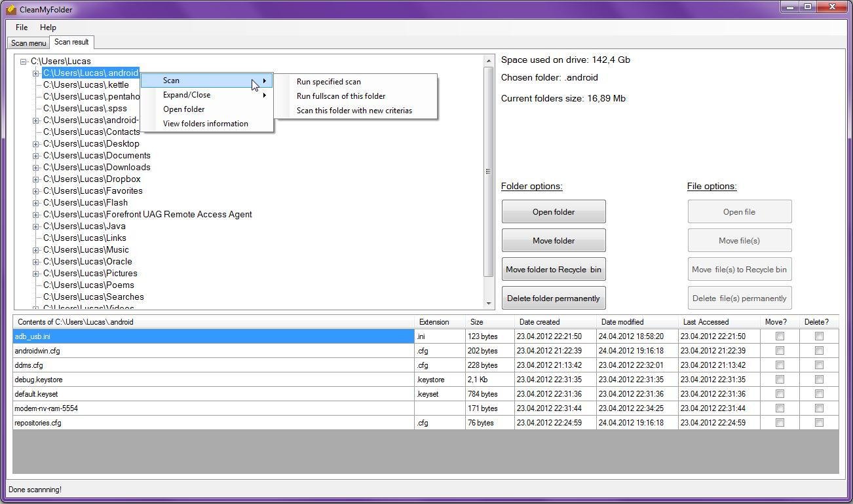Click the Open file button
This screenshot has height=504, width=853.
coord(740,211)
